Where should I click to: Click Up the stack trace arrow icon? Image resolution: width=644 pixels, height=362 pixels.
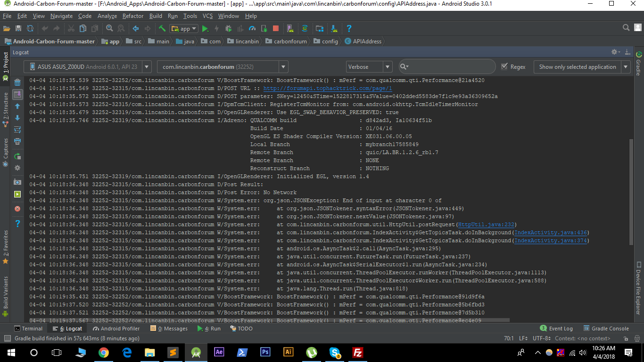[17, 107]
